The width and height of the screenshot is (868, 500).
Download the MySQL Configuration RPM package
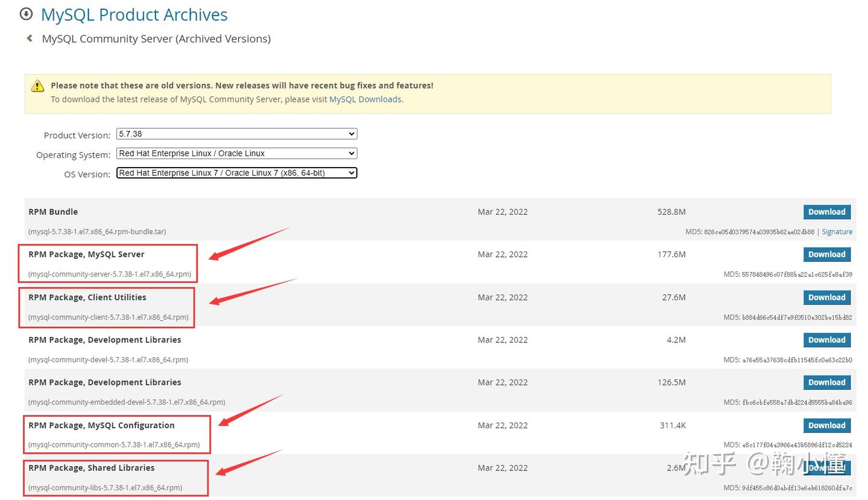click(x=827, y=425)
